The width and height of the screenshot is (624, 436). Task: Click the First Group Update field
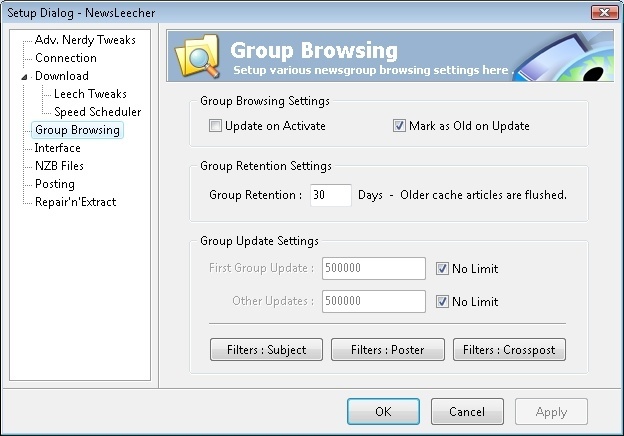click(374, 268)
